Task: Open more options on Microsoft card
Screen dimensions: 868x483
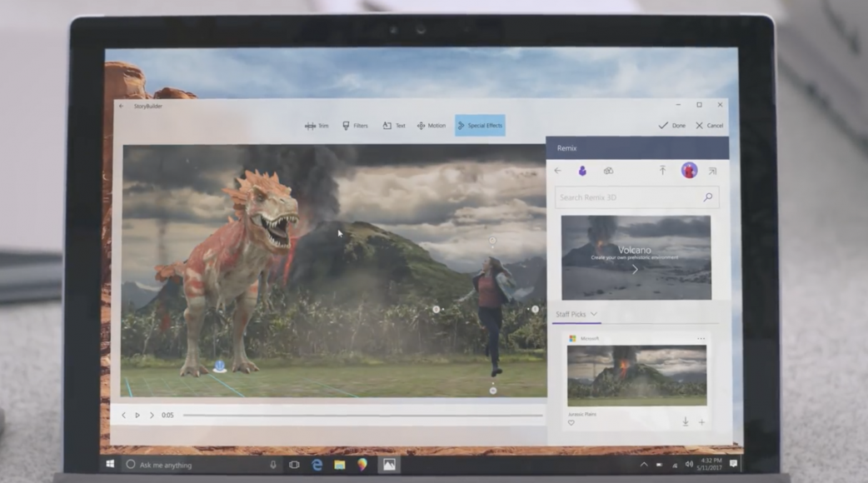Action: (701, 339)
